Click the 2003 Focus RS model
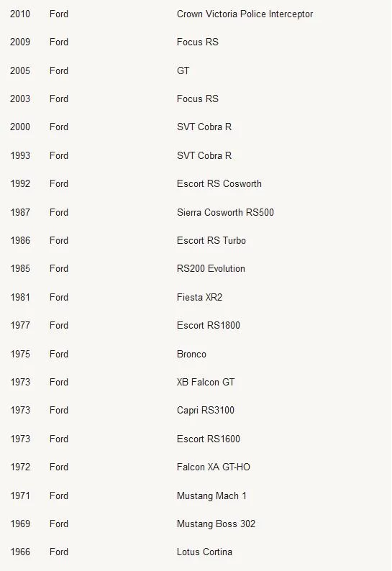The height and width of the screenshot is (571, 392). (x=198, y=99)
